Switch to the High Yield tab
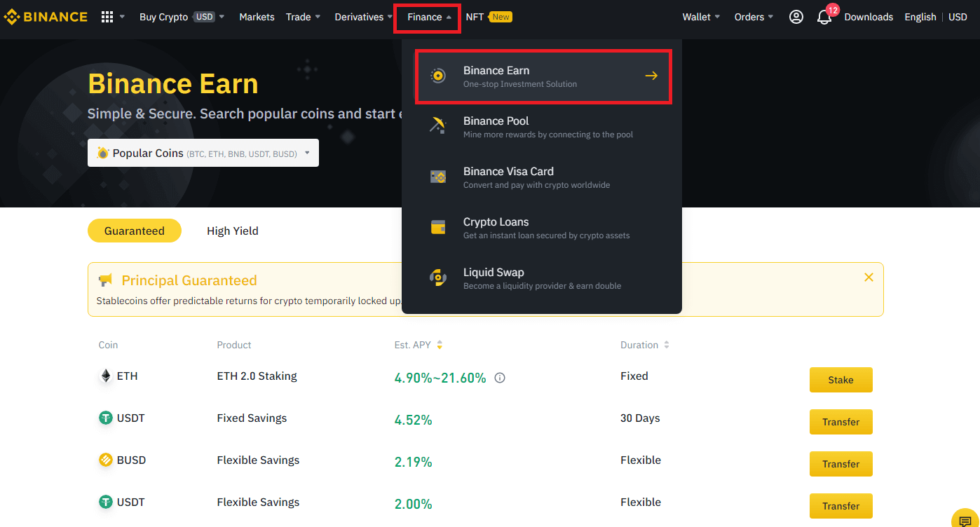980x527 pixels. pyautogui.click(x=233, y=231)
